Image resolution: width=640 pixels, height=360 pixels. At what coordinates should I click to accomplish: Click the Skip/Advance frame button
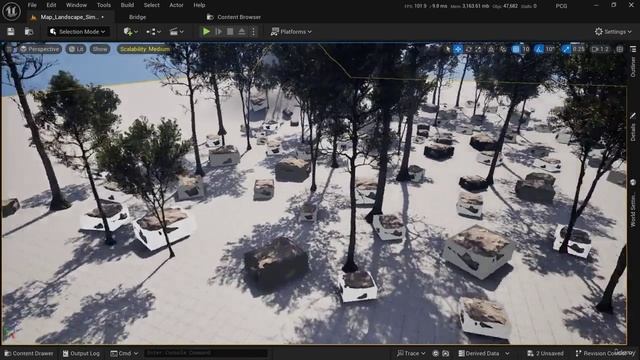coord(218,31)
